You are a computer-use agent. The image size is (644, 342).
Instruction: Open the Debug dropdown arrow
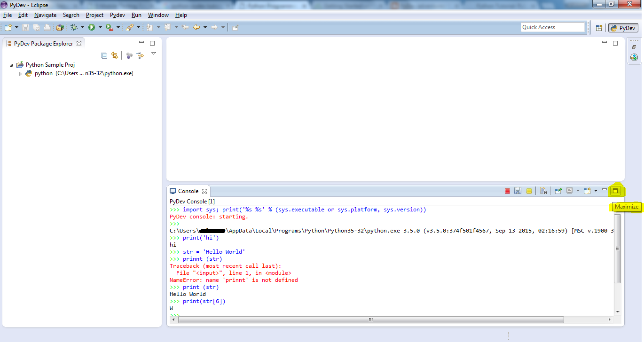point(82,27)
